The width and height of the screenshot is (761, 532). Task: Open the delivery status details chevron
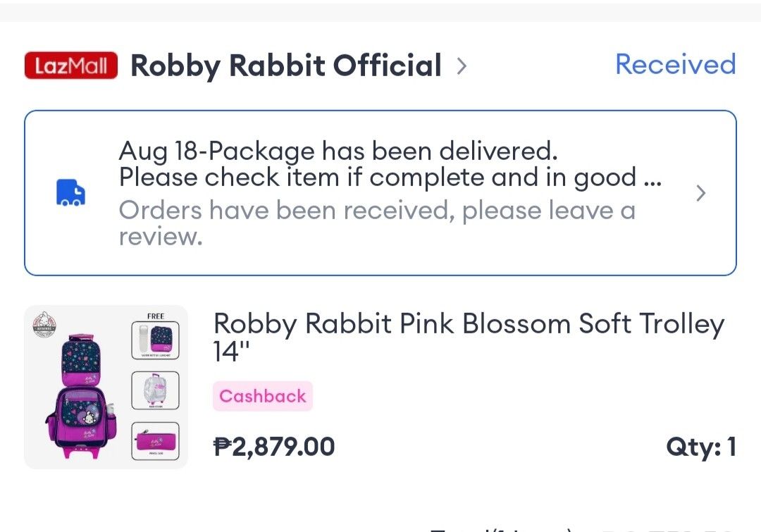[701, 193]
